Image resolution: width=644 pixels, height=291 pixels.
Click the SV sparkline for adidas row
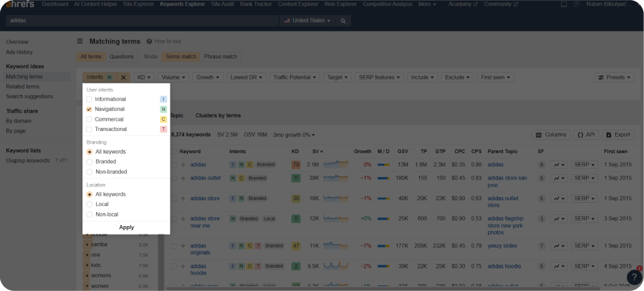pyautogui.click(x=336, y=164)
